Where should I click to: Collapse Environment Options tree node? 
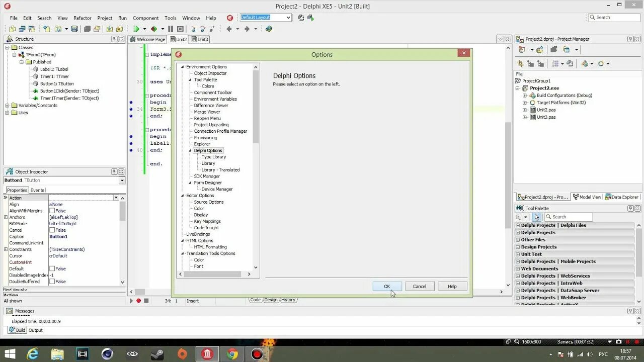pos(183,67)
